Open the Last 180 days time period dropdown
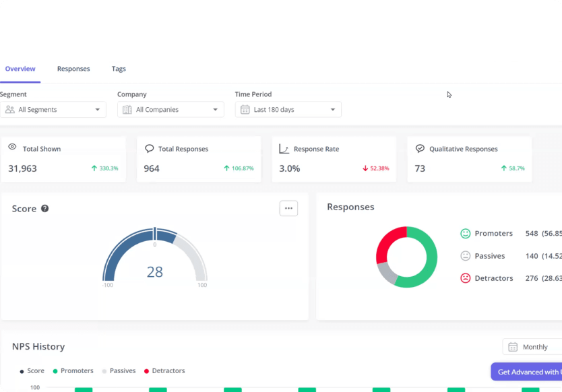Screen dimensions: 562x392 coord(288,110)
